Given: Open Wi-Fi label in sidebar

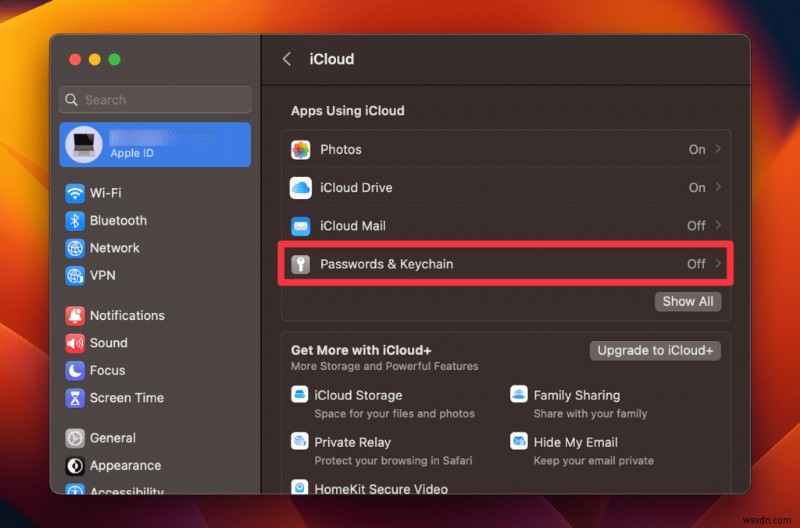Looking at the screenshot, I should click(x=106, y=193).
